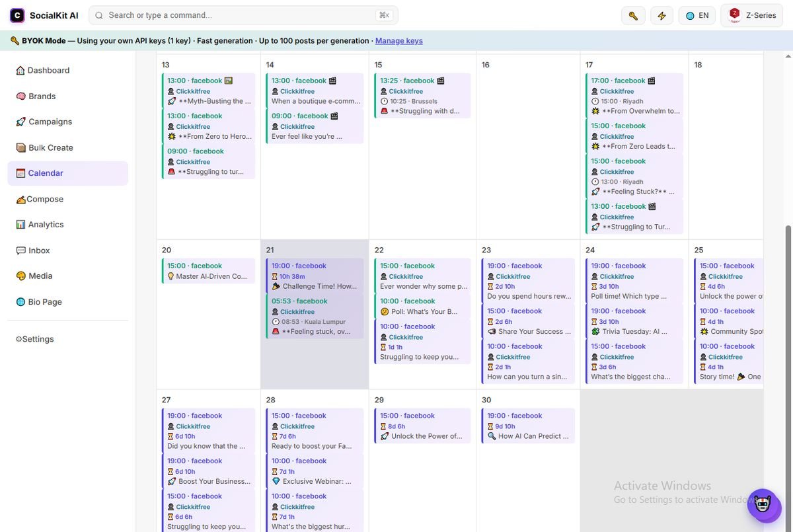Open the 17th Feeling Stuck post
793x532 pixels.
click(635, 176)
